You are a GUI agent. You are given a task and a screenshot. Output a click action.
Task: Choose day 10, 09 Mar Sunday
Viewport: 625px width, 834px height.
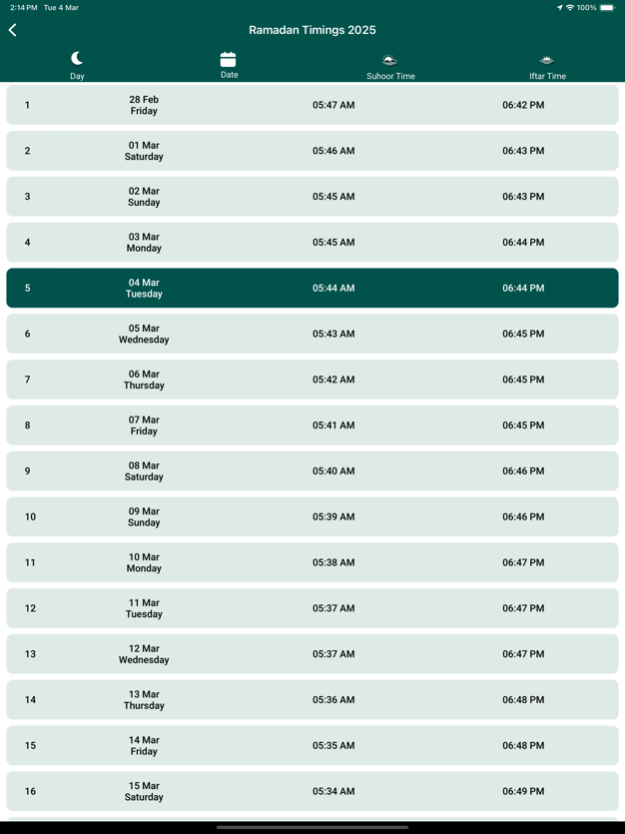pyautogui.click(x=312, y=517)
